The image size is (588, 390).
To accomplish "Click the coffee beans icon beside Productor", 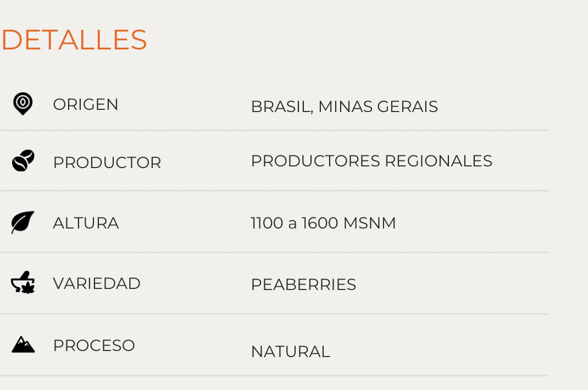I will pyautogui.click(x=23, y=161).
